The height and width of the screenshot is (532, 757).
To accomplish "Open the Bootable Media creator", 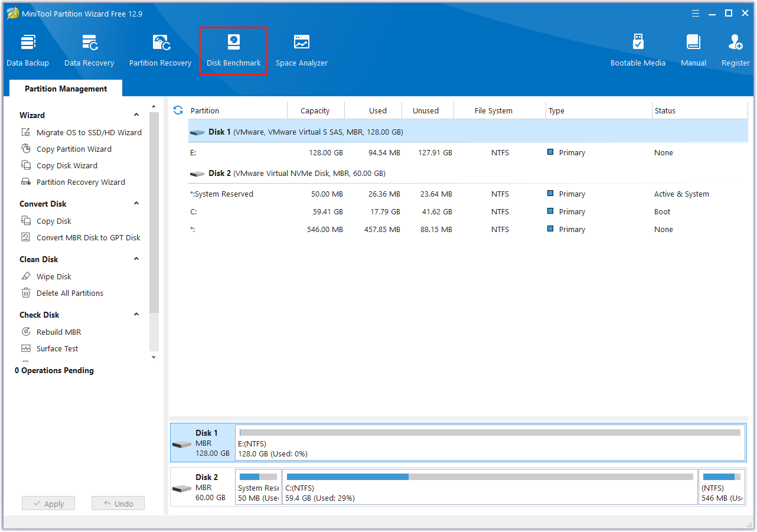I will tap(638, 50).
